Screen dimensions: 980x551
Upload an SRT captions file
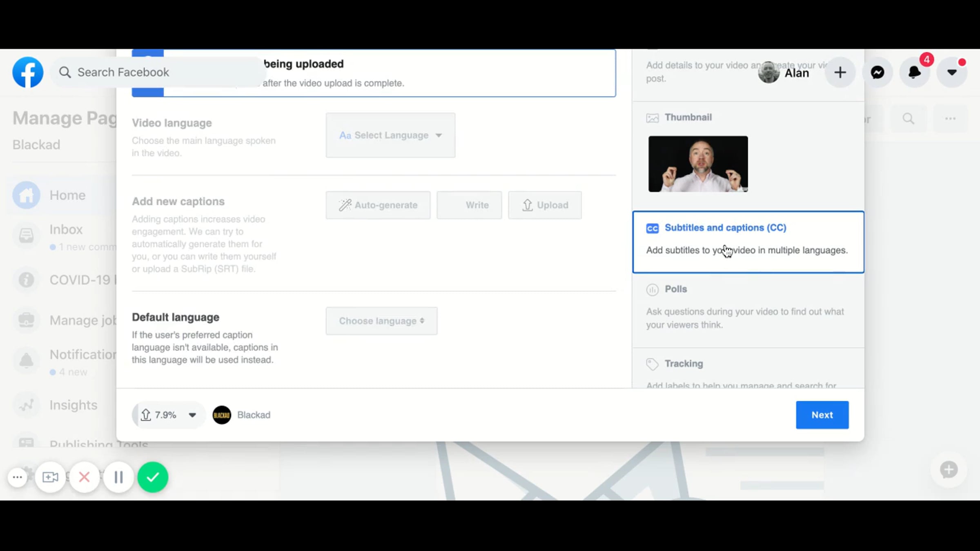[x=545, y=205]
